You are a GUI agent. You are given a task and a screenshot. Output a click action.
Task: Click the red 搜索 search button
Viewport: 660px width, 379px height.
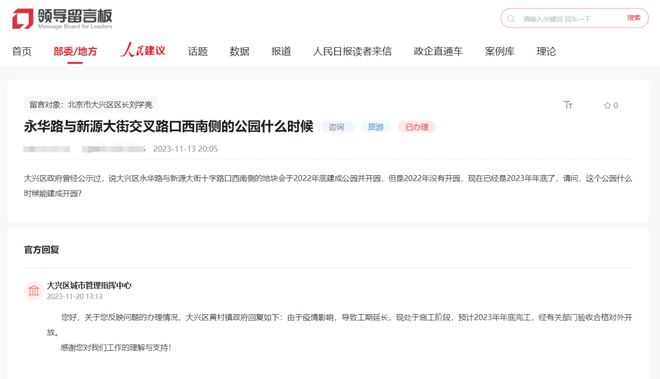point(633,18)
